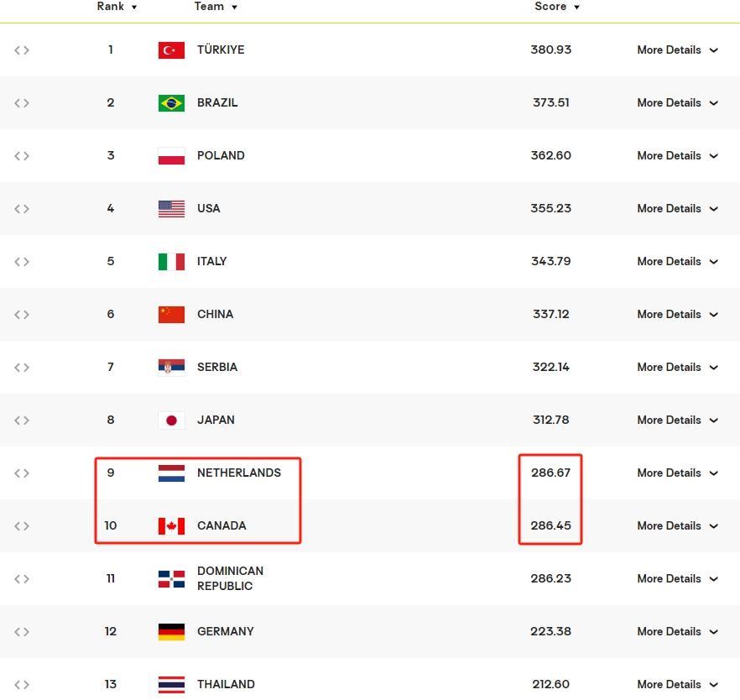Viewport: 740px width, 700px height.
Task: Click the Türkiye flag icon
Action: (171, 50)
